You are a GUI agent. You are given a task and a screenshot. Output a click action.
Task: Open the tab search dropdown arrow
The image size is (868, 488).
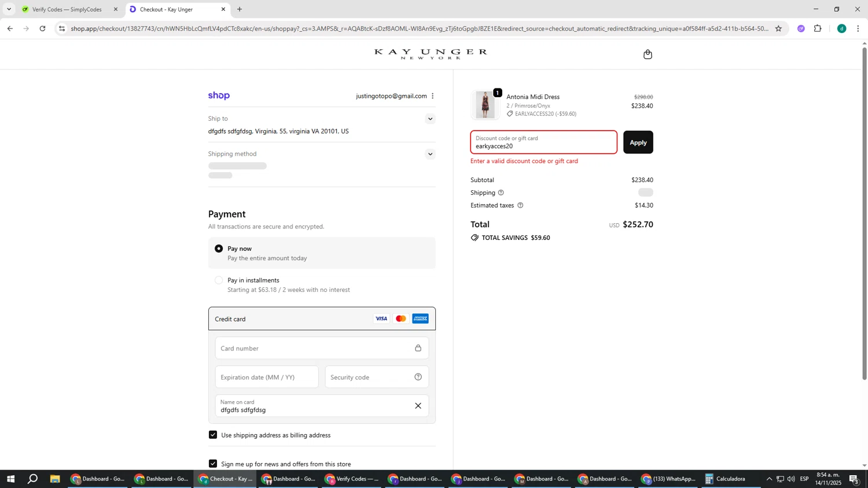[x=9, y=9]
